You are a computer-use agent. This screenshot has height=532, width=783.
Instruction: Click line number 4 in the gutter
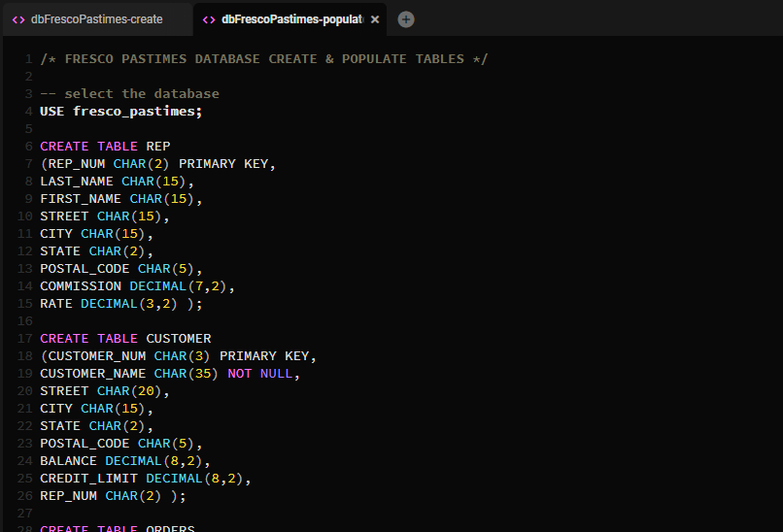pos(29,112)
